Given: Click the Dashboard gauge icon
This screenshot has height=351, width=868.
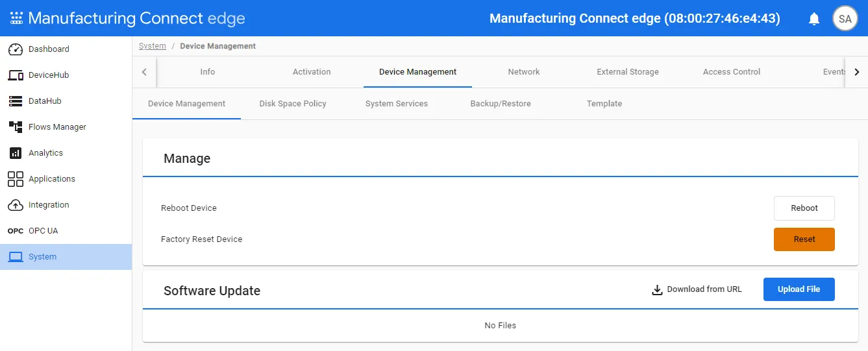Looking at the screenshot, I should point(16,49).
